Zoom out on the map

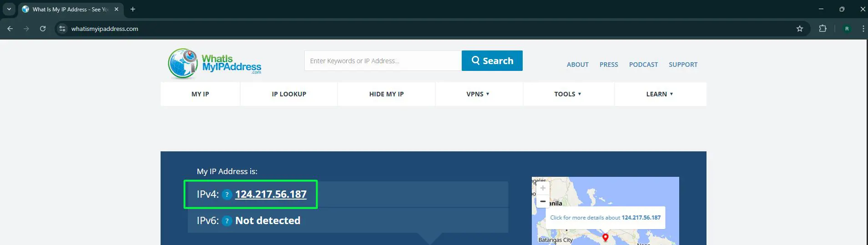pyautogui.click(x=543, y=201)
